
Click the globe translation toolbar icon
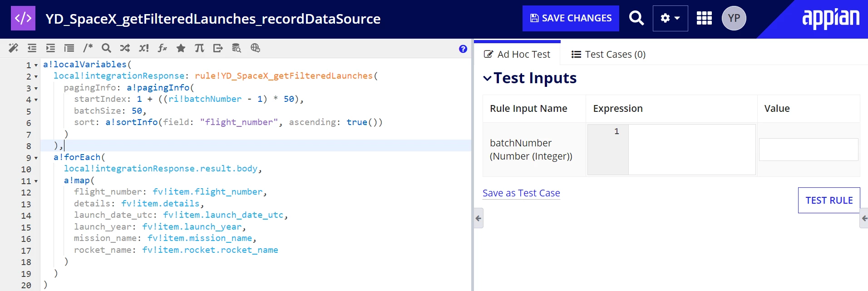[x=255, y=48]
